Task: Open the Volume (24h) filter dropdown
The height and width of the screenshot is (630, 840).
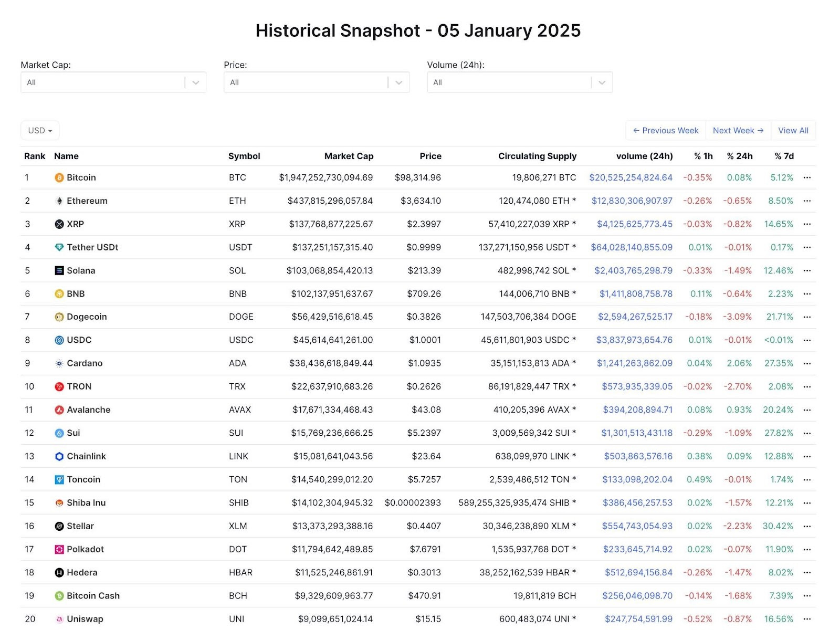Action: tap(520, 82)
